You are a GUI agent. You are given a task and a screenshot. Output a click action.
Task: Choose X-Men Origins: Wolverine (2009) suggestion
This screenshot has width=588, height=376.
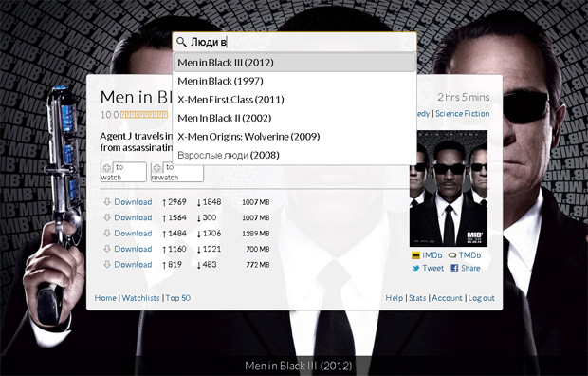click(x=294, y=136)
